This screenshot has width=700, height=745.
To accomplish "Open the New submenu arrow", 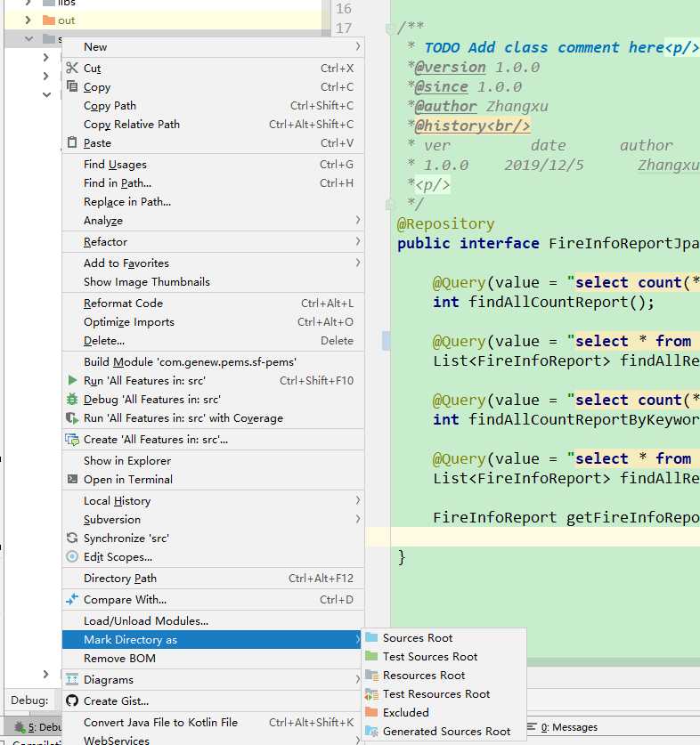I will pyautogui.click(x=358, y=46).
